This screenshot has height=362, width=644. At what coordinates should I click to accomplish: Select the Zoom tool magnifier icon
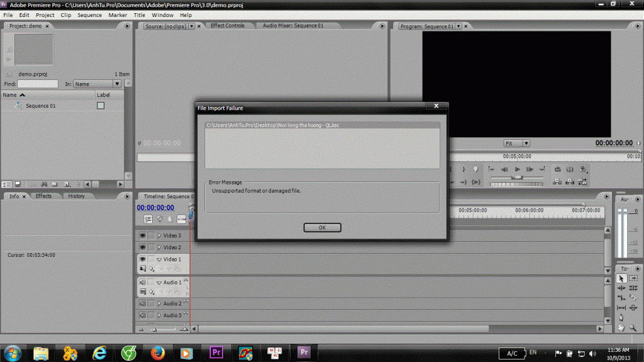[x=633, y=327]
